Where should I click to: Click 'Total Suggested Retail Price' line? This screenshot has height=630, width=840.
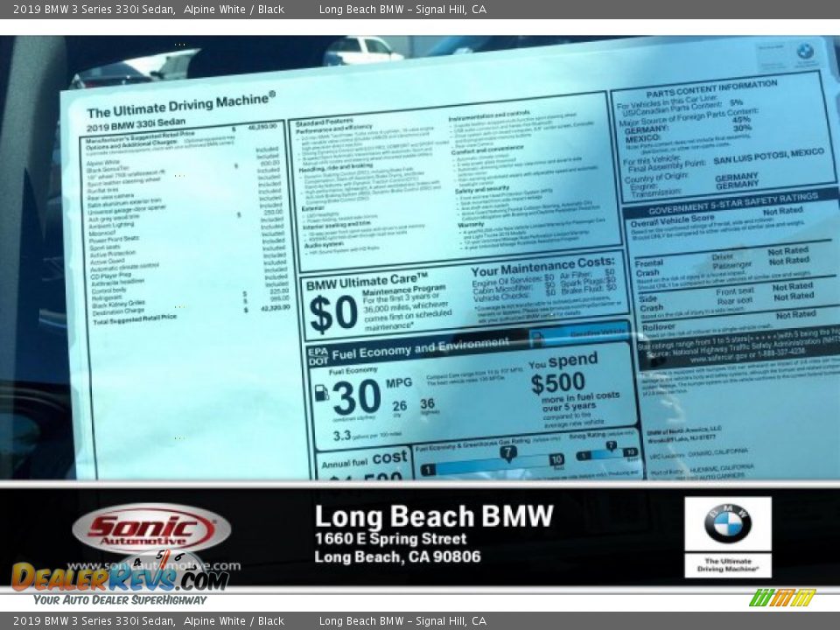[x=135, y=319]
